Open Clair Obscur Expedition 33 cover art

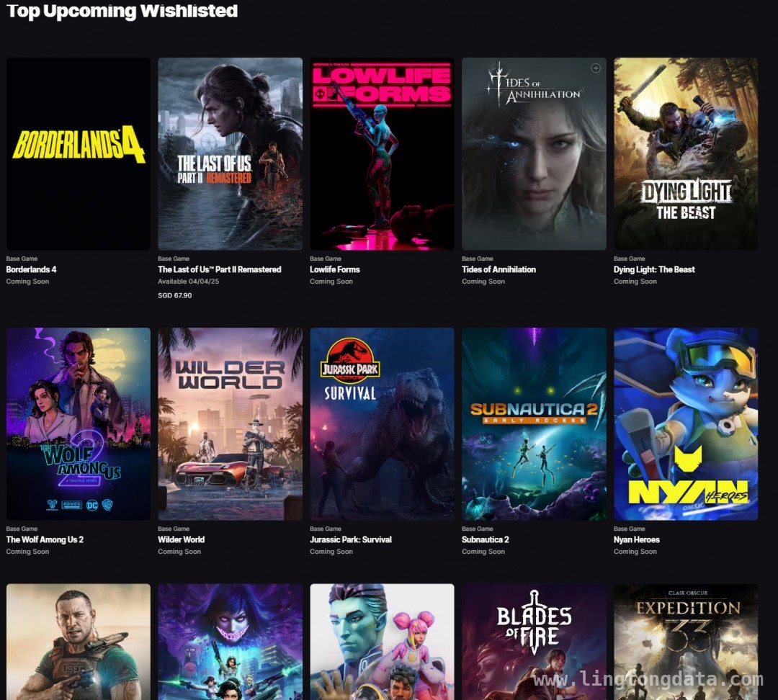tap(686, 642)
